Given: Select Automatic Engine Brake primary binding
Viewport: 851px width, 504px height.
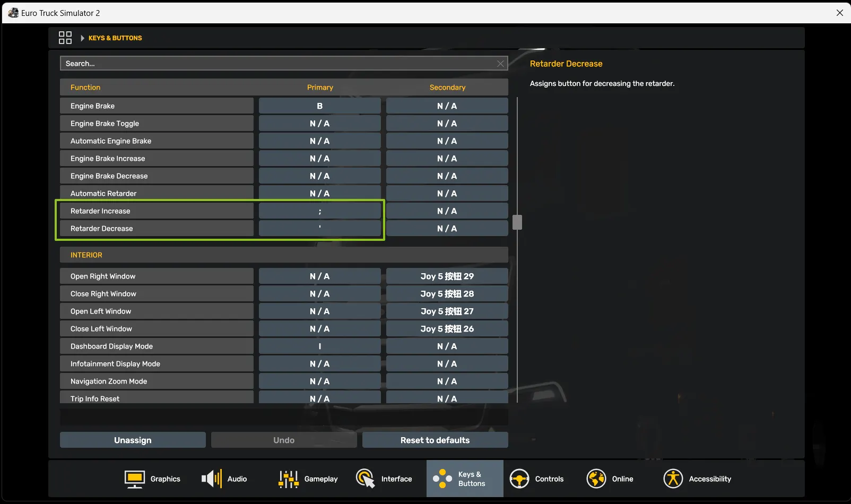Looking at the screenshot, I should [320, 141].
